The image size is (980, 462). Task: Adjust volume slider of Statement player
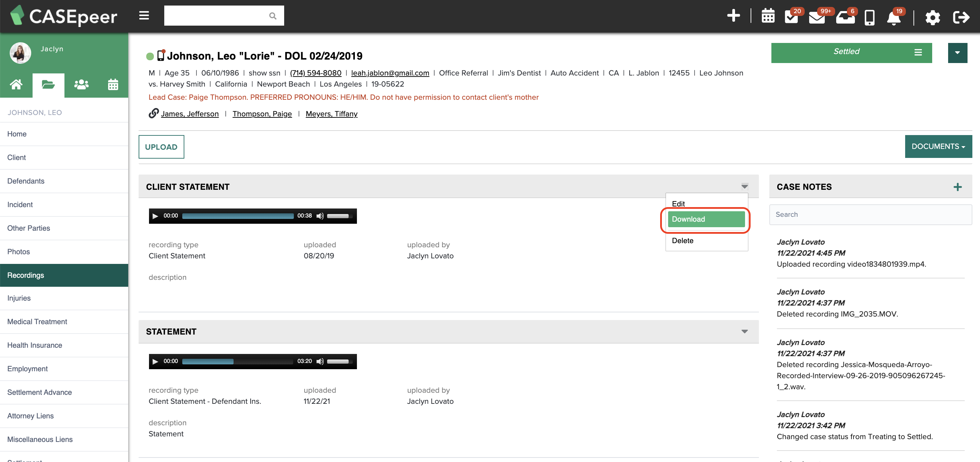[x=339, y=361]
